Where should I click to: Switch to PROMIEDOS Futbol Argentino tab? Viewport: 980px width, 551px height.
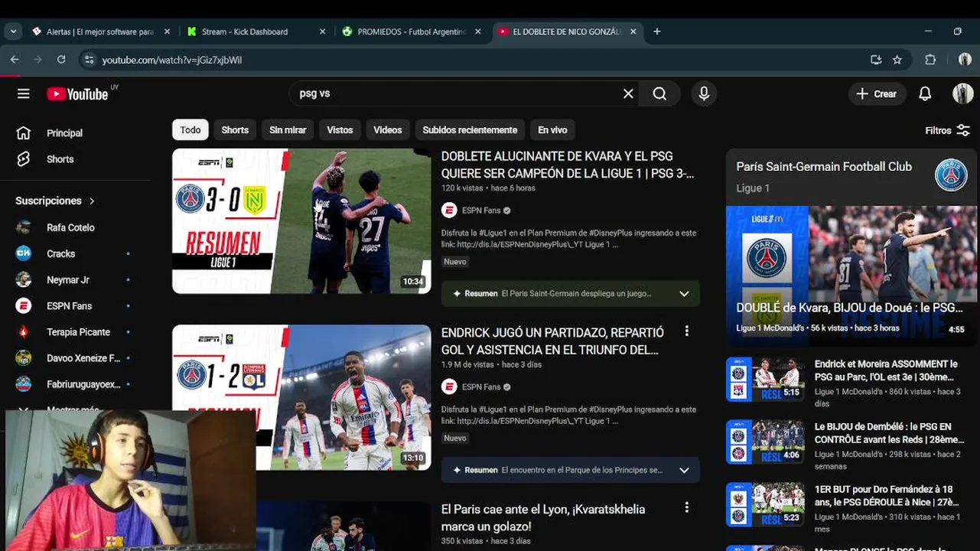[412, 31]
